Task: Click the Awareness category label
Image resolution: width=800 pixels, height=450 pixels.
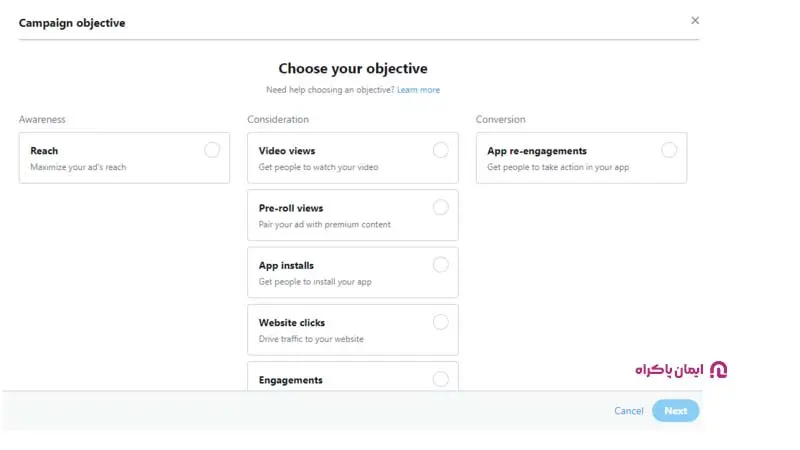Action: (42, 120)
